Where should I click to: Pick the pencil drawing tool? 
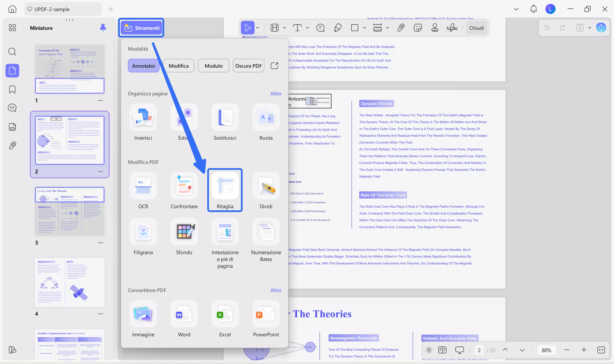click(x=337, y=27)
